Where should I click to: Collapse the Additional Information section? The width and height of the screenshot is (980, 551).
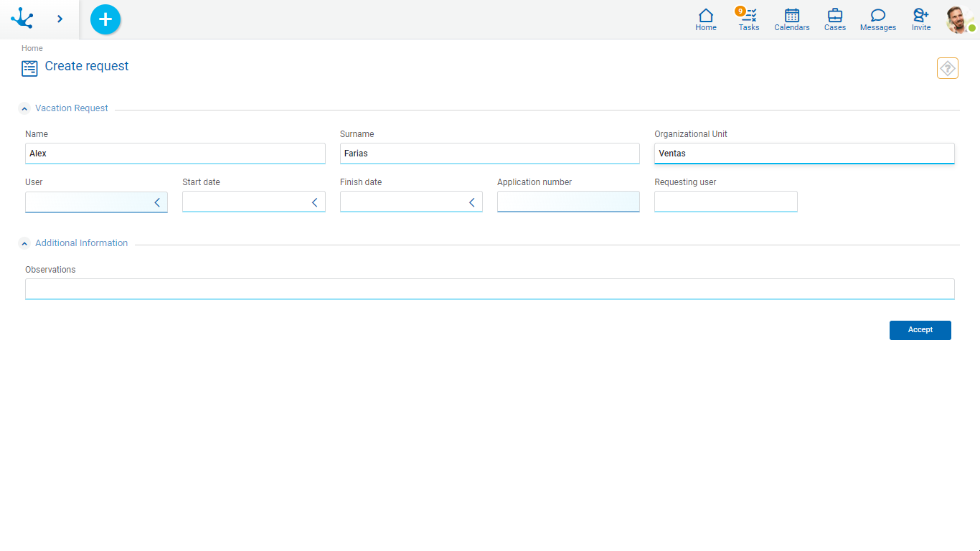(x=25, y=244)
